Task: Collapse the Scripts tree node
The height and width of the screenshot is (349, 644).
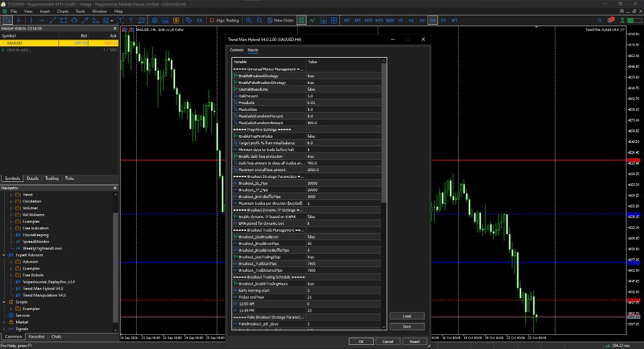Action: 4,302
